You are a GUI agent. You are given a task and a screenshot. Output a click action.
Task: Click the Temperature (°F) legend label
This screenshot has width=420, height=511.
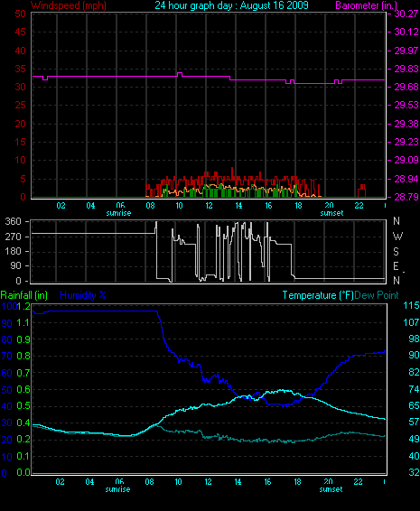click(318, 295)
